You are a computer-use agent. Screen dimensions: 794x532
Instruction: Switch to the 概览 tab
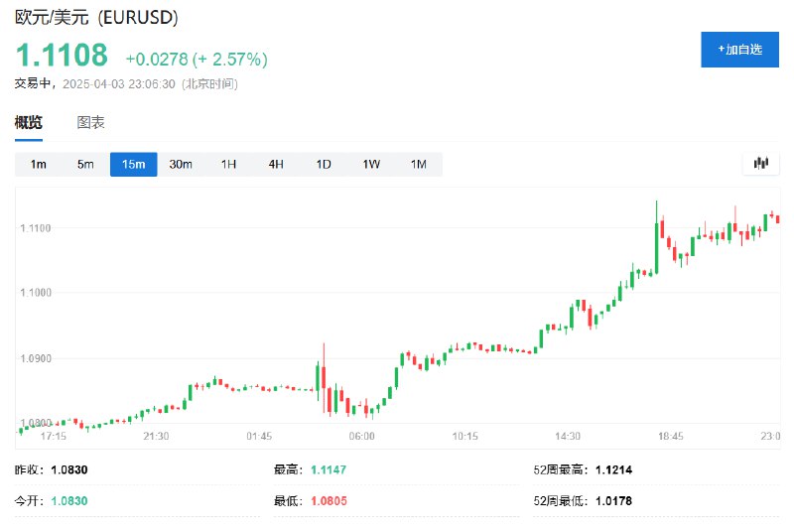pos(29,122)
